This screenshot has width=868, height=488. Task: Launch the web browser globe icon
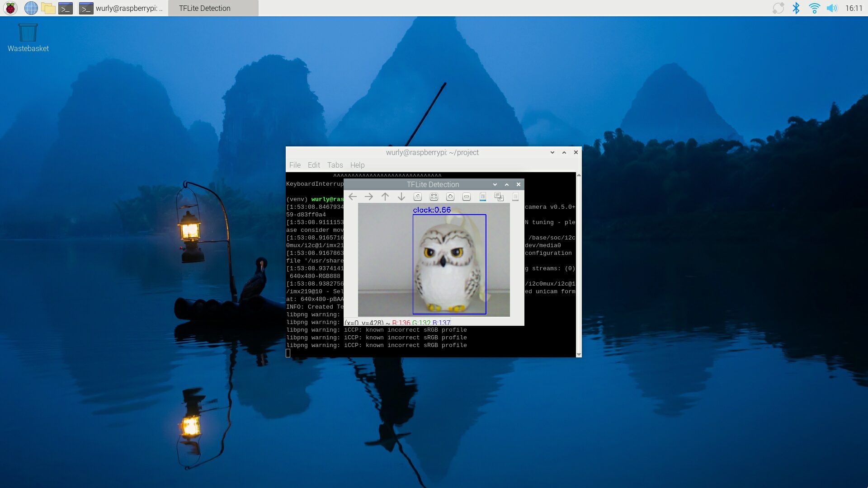[x=31, y=8]
